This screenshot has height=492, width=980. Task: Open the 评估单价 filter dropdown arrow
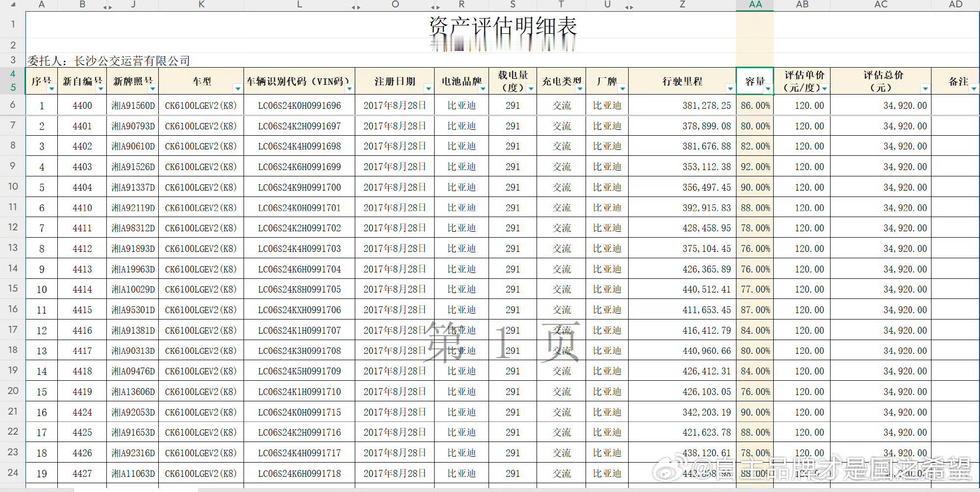tap(825, 89)
